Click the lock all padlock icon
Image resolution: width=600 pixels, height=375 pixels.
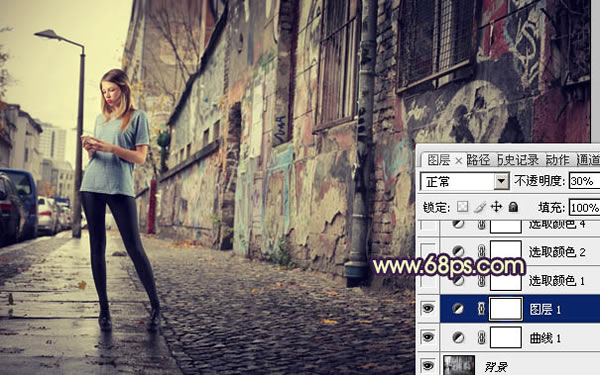tap(513, 207)
